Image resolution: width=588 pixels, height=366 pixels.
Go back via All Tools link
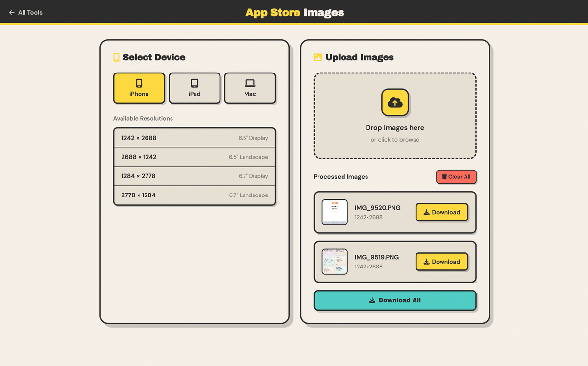click(25, 12)
